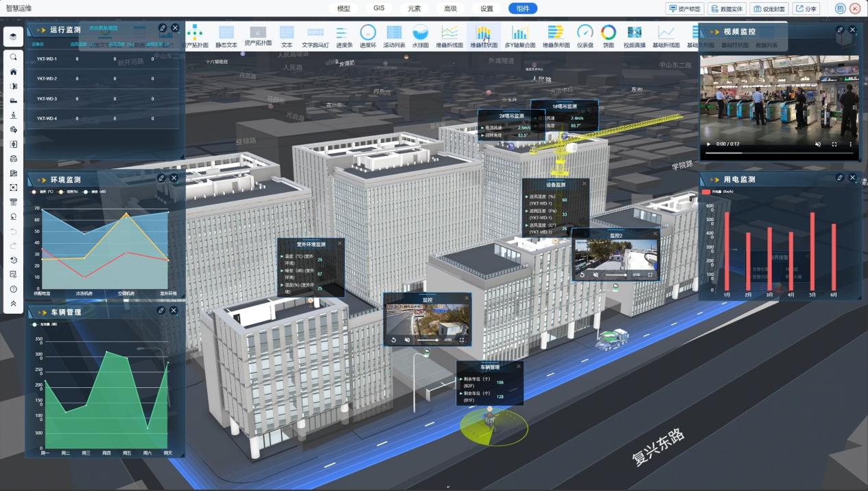Screen dimensions: 868x491
Task: Click the home icon in left sidebar
Action: tap(13, 71)
